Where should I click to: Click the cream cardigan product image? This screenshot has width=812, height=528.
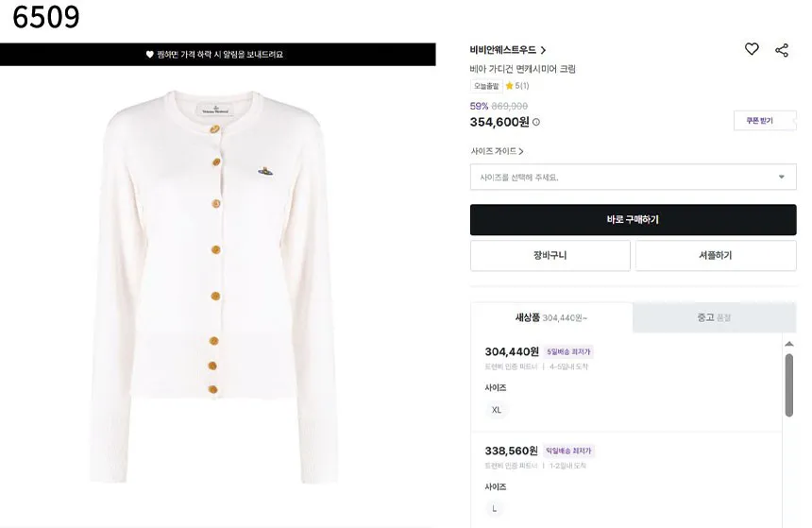click(214, 287)
